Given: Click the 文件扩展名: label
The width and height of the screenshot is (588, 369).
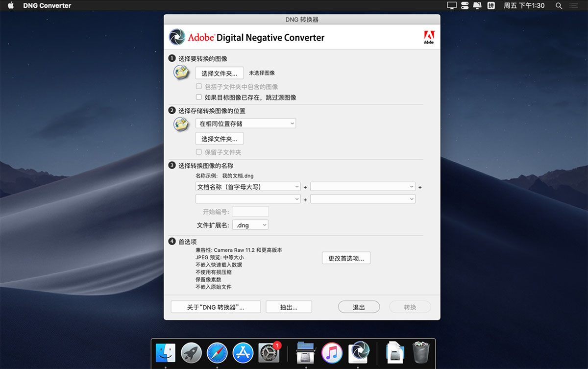Looking at the screenshot, I should pos(213,225).
